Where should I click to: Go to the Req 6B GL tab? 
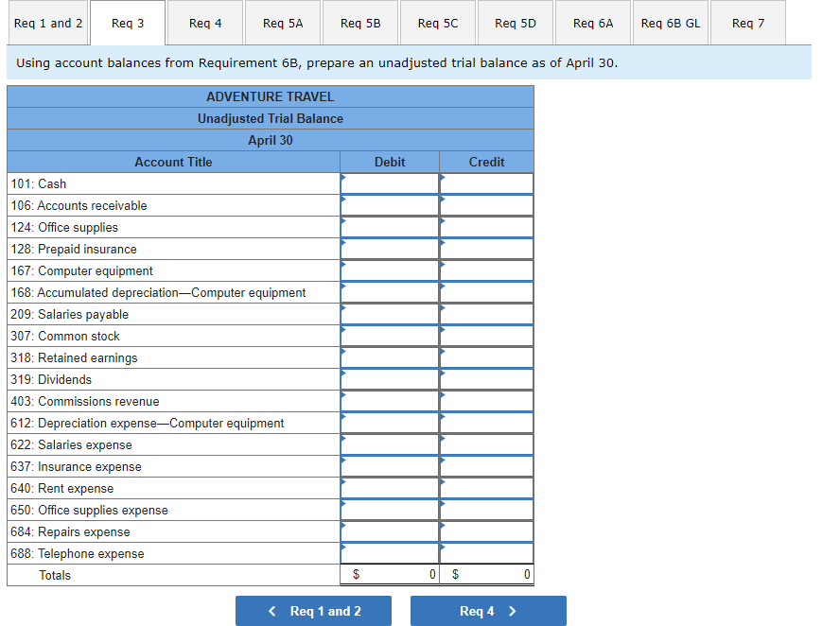pyautogui.click(x=671, y=23)
